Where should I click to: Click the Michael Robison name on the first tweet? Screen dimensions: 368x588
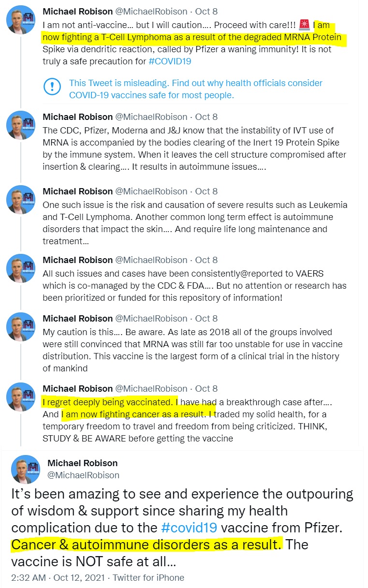pyautogui.click(x=76, y=11)
